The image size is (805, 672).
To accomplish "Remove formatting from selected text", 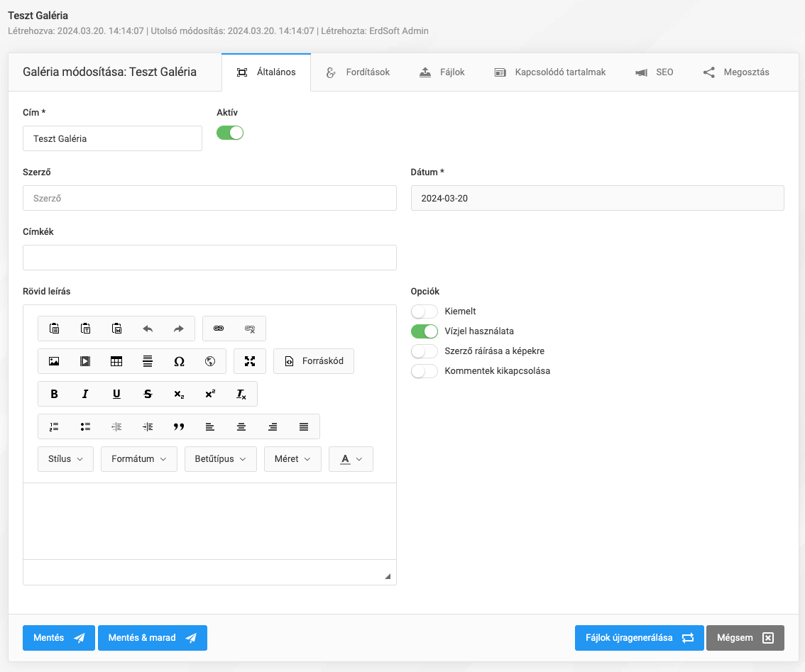I will tap(241, 395).
